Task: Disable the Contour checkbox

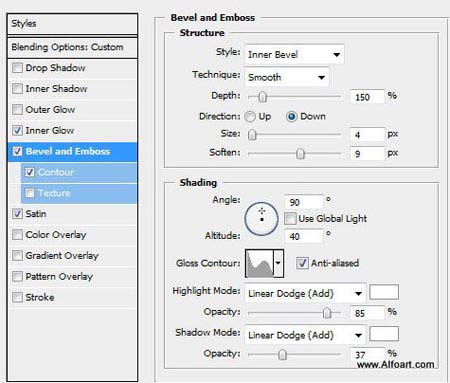Action: [30, 172]
